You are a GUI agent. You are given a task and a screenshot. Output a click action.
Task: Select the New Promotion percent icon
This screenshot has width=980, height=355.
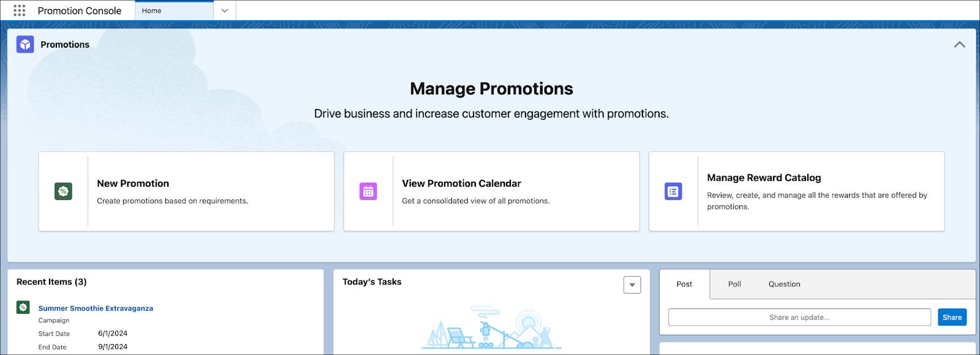click(x=62, y=191)
